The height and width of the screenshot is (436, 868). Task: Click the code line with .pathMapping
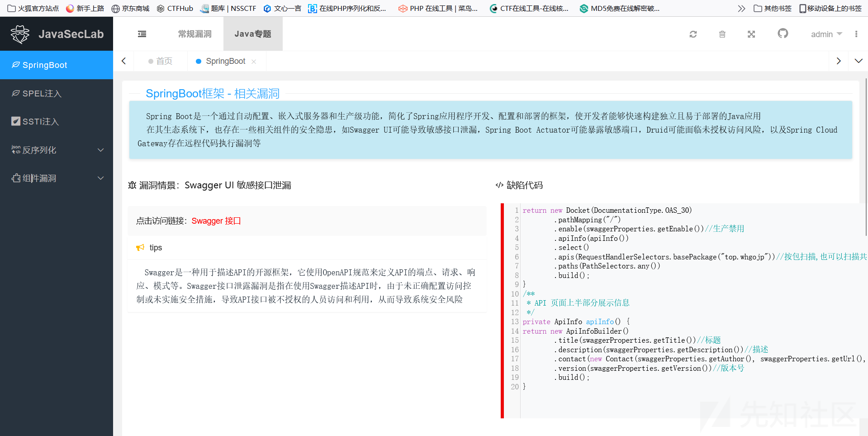click(587, 220)
